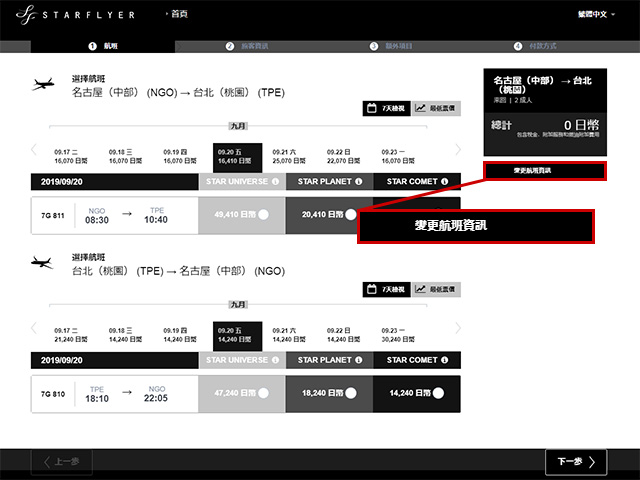Show next outbound dates with right arrow
This screenshot has width=640, height=480.
click(x=458, y=150)
